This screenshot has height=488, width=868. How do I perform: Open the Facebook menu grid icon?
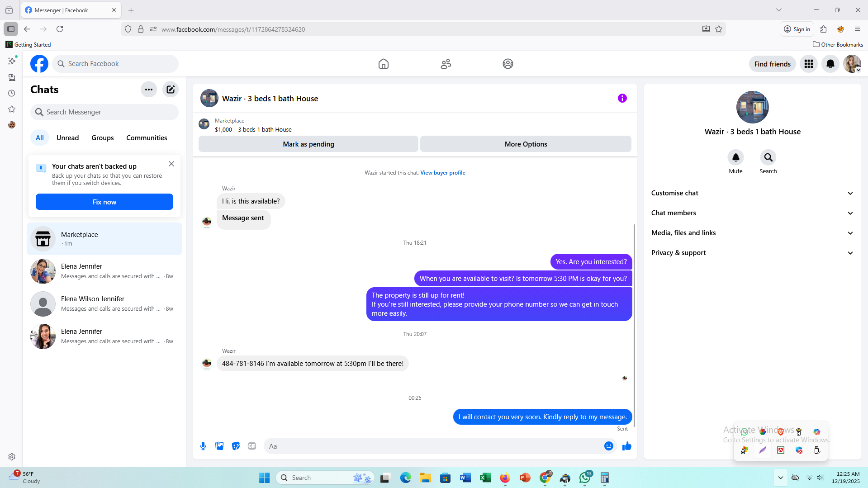[x=809, y=64]
